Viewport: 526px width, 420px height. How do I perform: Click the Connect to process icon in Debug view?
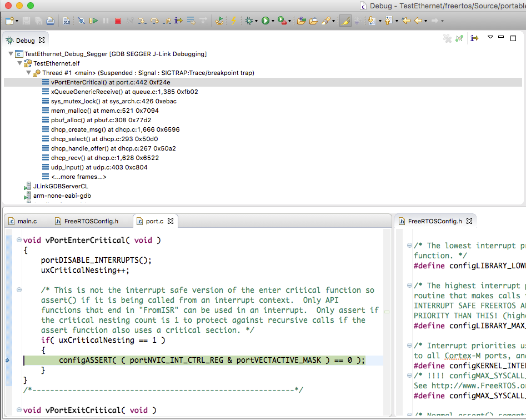(x=459, y=38)
